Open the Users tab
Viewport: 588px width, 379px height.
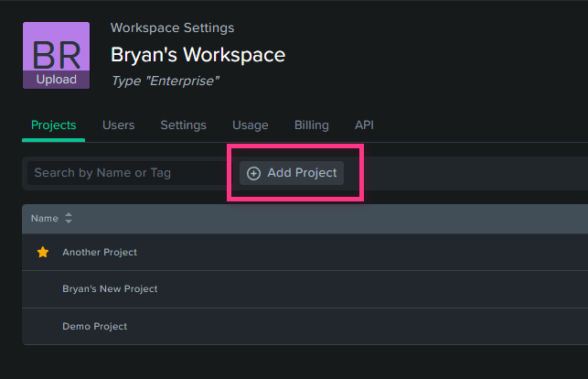(119, 125)
